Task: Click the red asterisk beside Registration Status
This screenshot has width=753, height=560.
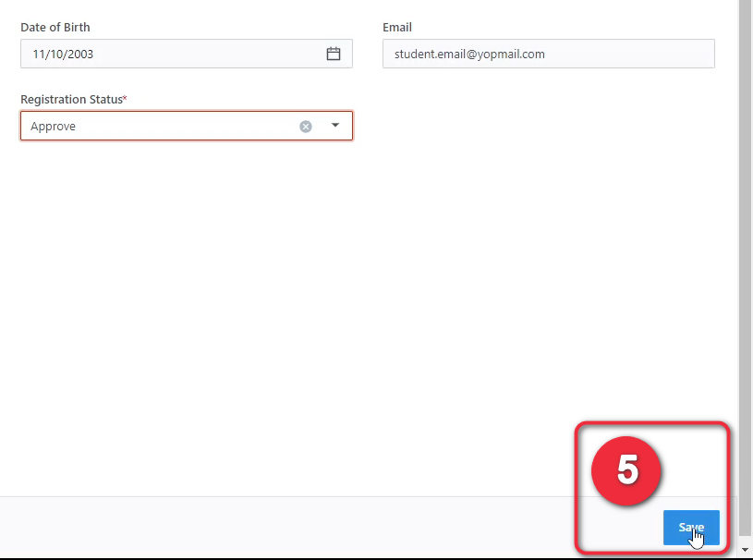Action: [x=125, y=98]
